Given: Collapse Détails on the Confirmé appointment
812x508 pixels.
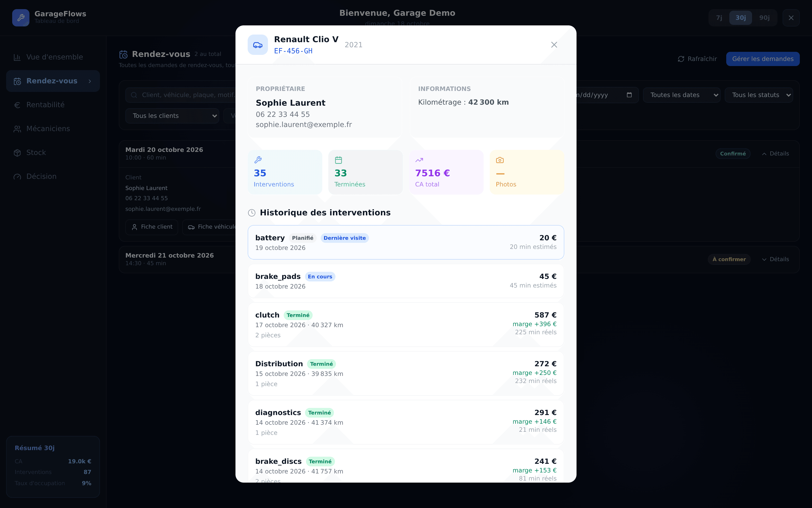Looking at the screenshot, I should 775,153.
